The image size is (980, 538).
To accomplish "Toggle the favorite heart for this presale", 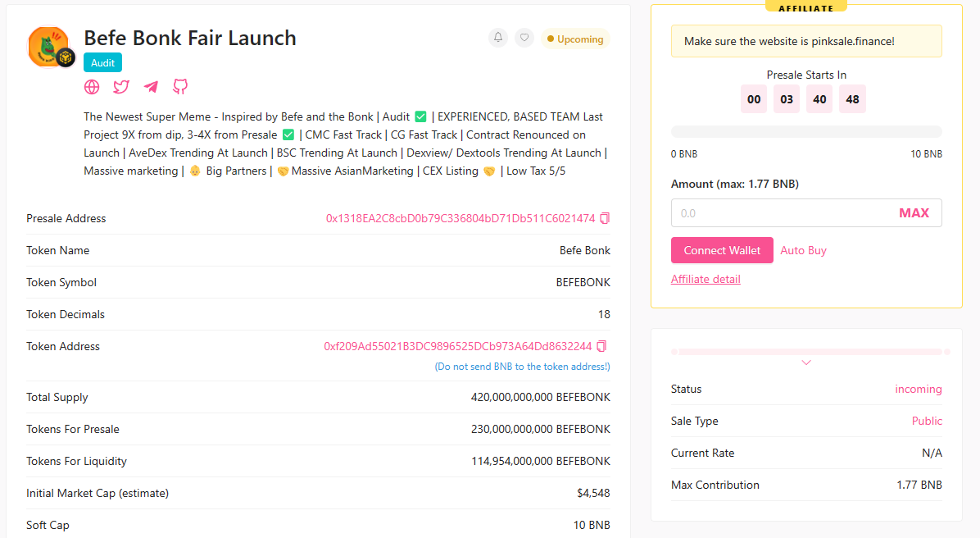I will pos(524,38).
